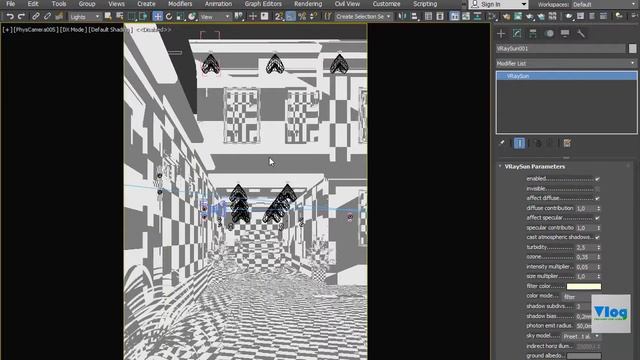This screenshot has width=640, height=360.
Task: Open Create Selection Set dropdown
Action: 363,17
